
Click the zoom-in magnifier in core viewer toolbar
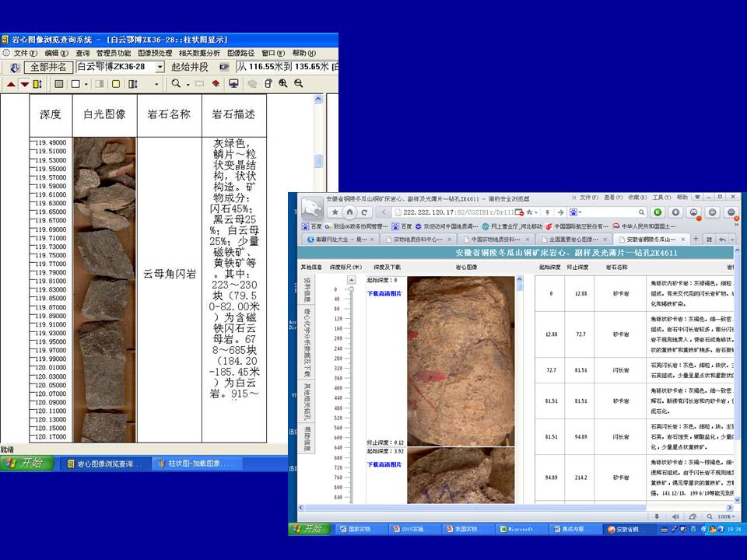[x=283, y=83]
